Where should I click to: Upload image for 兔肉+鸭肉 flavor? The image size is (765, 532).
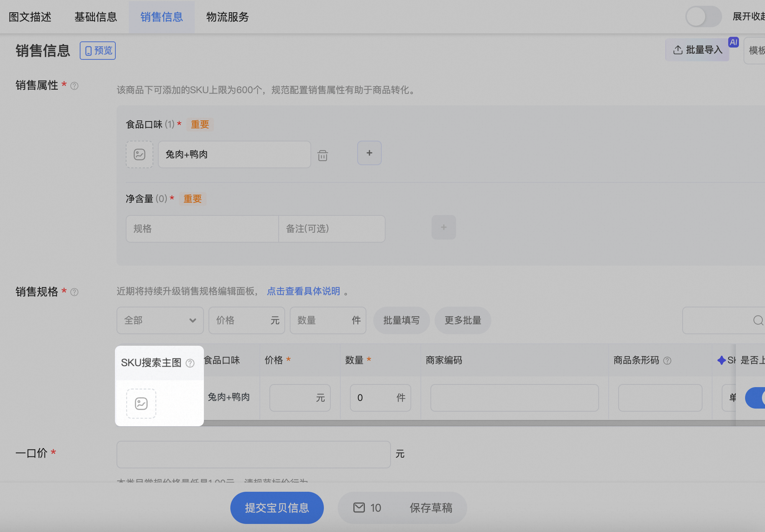140,154
